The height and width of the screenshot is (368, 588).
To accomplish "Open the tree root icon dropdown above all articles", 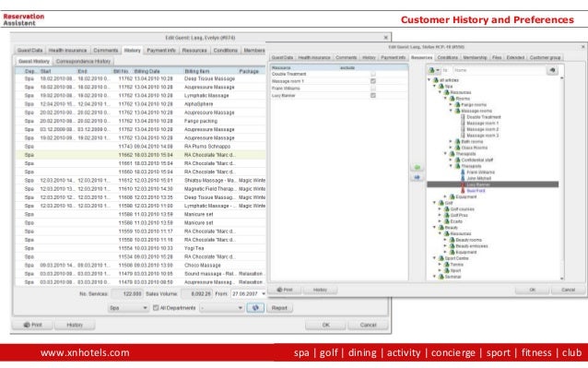I will (x=434, y=70).
